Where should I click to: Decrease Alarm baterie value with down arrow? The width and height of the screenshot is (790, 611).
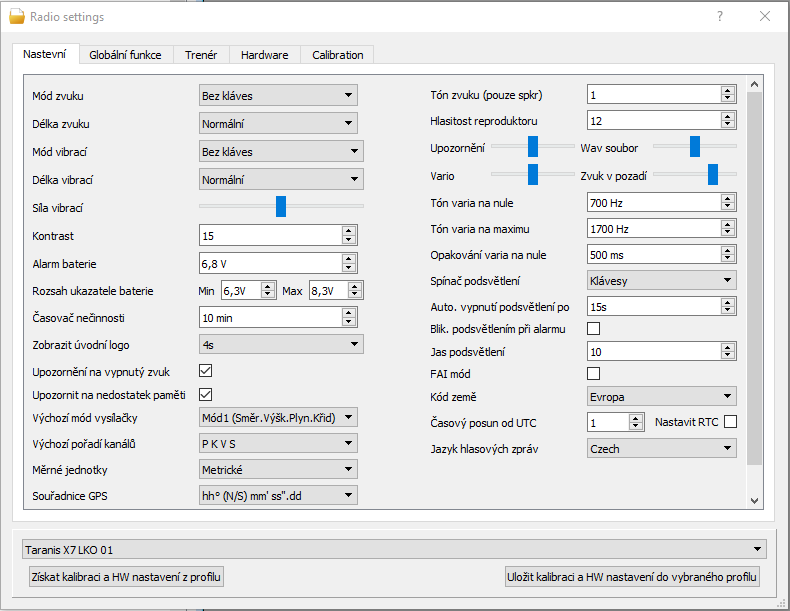click(348, 268)
